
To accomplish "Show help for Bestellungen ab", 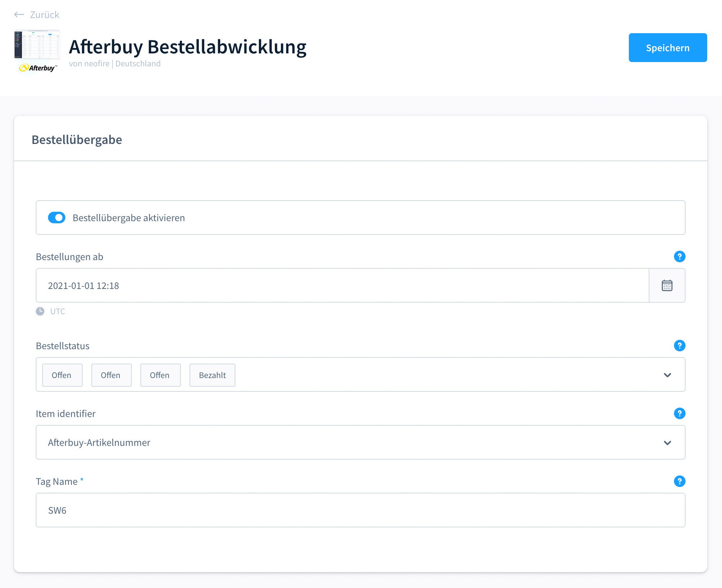I will pyautogui.click(x=679, y=256).
